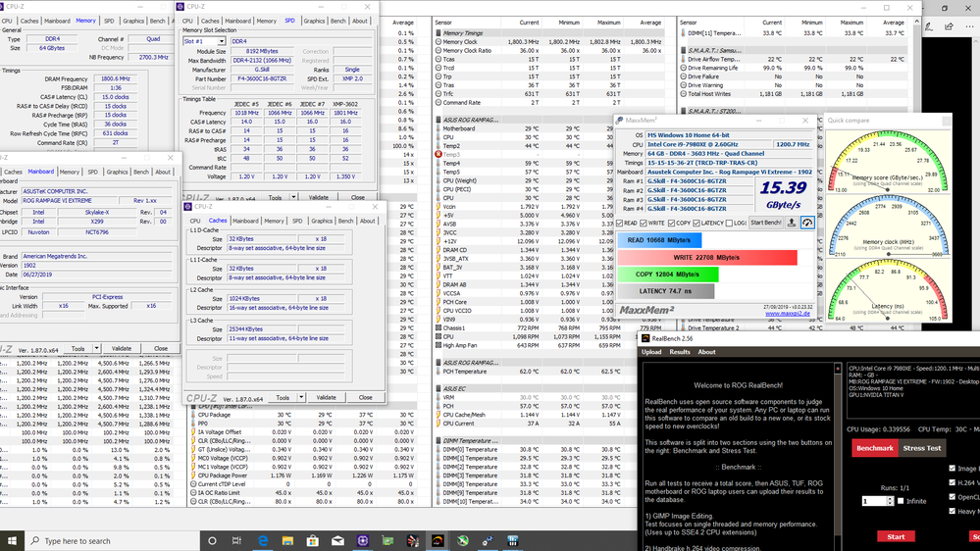
Task: Click the purple CPU-Z taskbar icon
Action: tap(363, 540)
